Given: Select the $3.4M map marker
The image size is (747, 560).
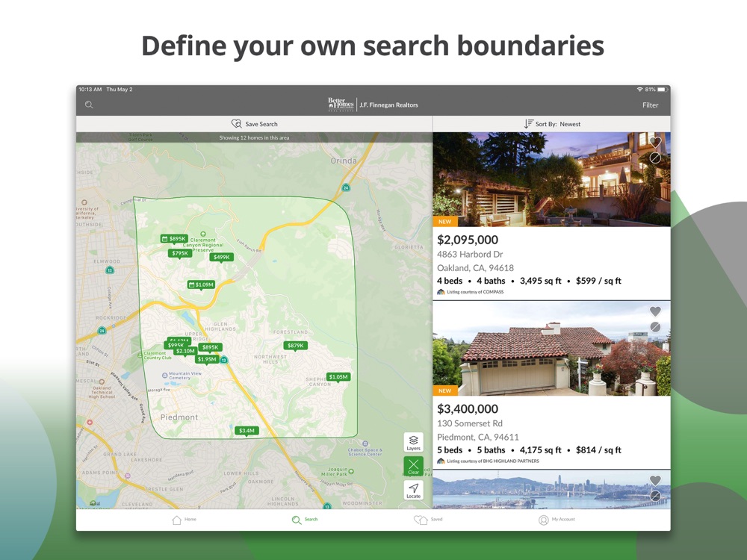Looking at the screenshot, I should (x=247, y=431).
